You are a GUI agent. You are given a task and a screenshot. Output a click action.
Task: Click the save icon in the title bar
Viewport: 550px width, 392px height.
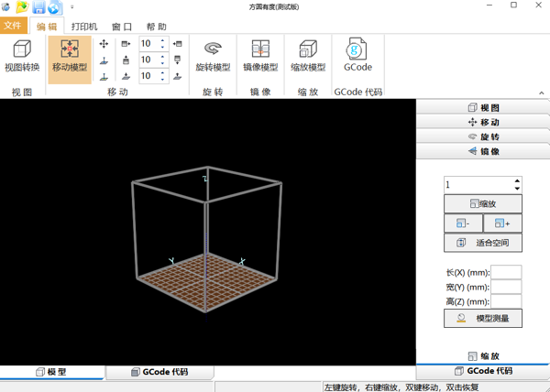38,7
